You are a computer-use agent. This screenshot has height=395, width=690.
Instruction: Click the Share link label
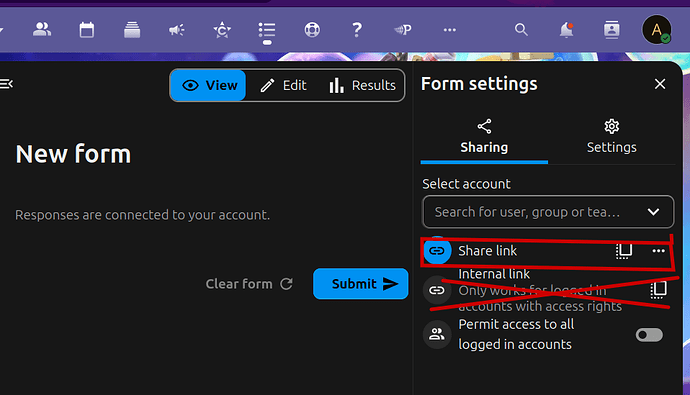click(488, 251)
